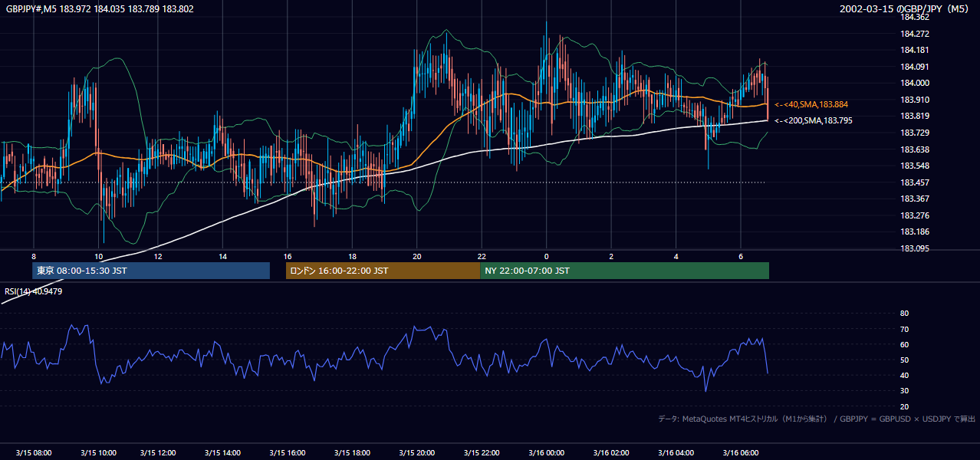980x460 pixels.
Task: Select the 183.910 price axis label
Action: click(915, 100)
